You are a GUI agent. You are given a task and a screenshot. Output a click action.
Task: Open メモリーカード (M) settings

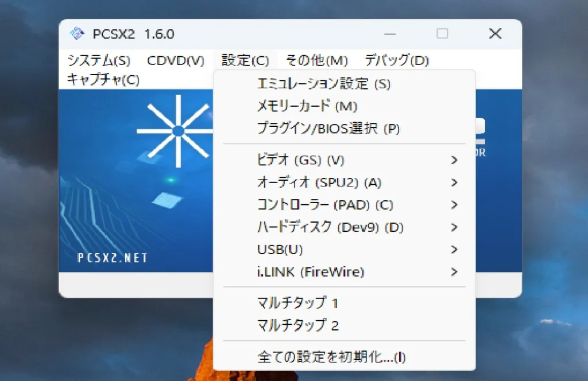click(345, 106)
